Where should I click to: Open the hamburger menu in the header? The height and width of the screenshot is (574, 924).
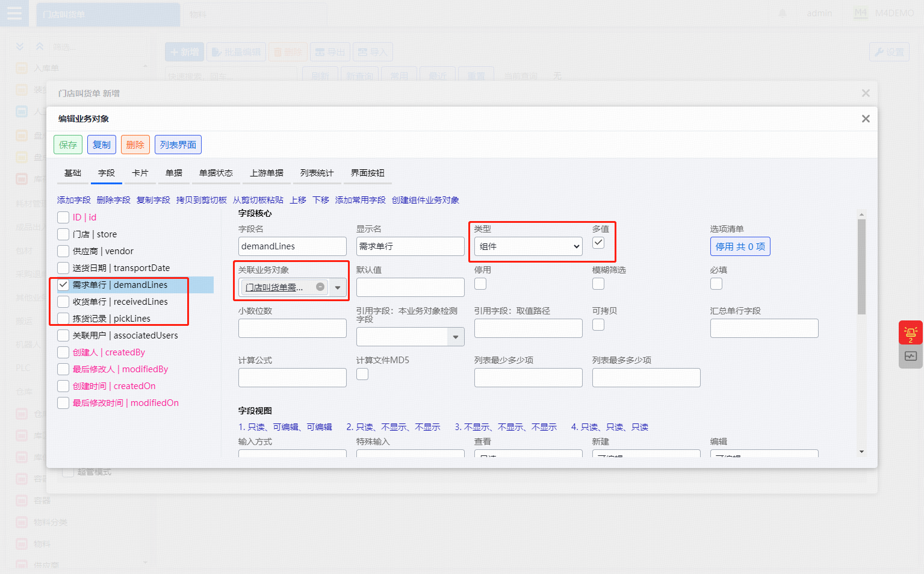[x=14, y=13]
